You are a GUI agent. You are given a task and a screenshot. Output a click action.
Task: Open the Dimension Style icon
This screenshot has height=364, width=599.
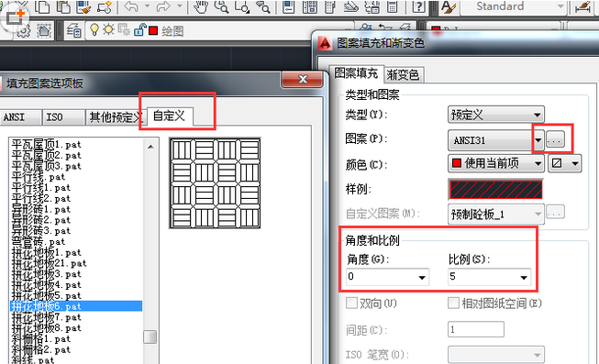coord(582,6)
